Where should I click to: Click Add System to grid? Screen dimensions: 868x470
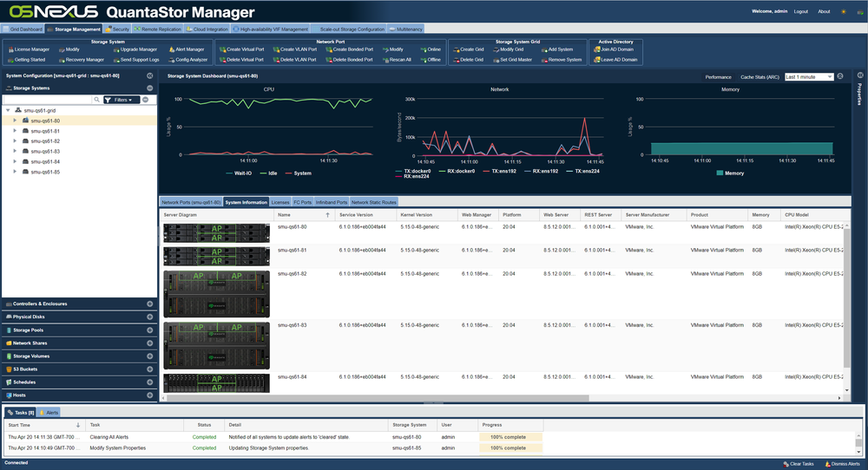click(557, 49)
